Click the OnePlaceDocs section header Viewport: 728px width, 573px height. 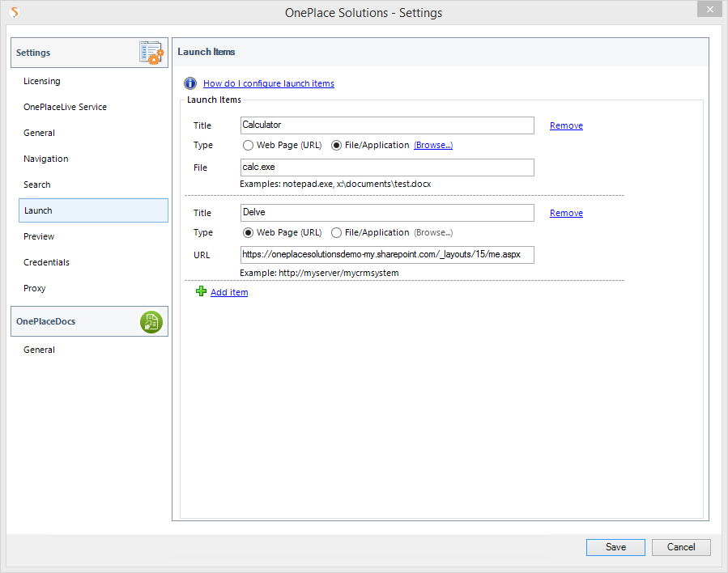[x=89, y=321]
